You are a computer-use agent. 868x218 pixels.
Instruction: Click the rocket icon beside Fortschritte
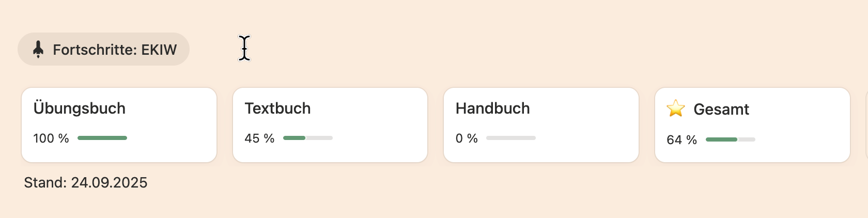(x=38, y=50)
